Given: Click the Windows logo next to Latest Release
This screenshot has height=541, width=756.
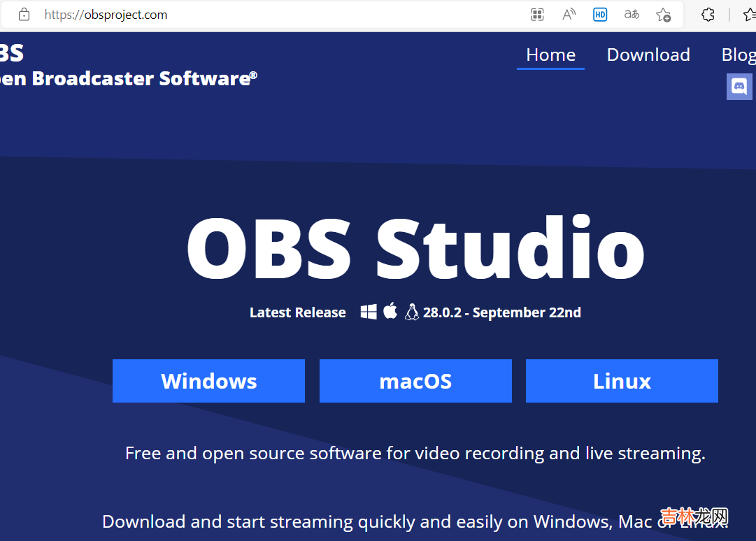Looking at the screenshot, I should [x=369, y=312].
